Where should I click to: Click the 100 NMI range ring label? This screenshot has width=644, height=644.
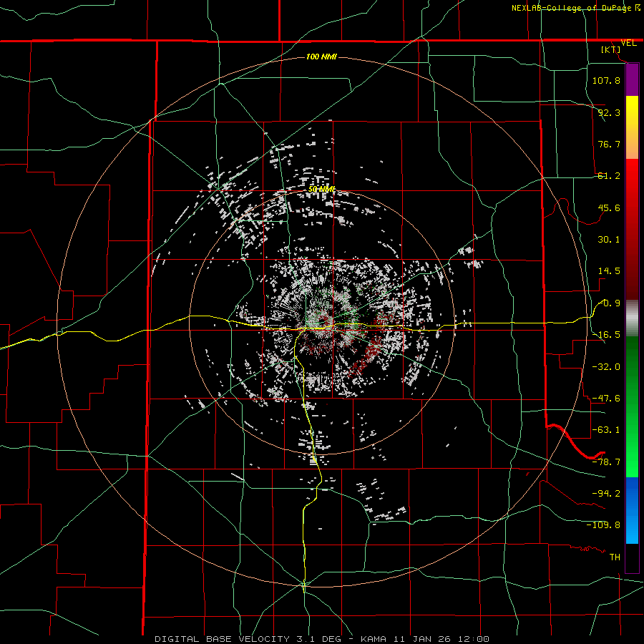pyautogui.click(x=321, y=57)
